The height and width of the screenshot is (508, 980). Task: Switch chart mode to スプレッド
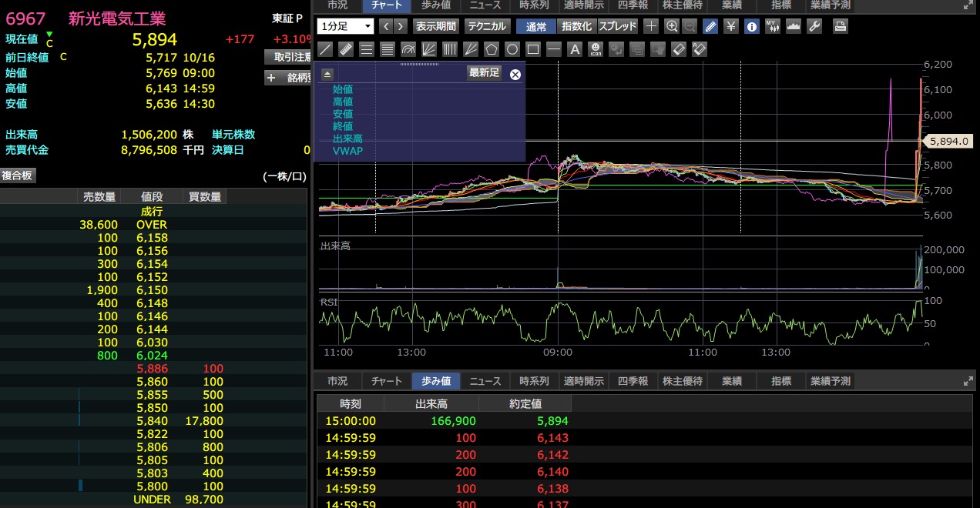click(618, 26)
